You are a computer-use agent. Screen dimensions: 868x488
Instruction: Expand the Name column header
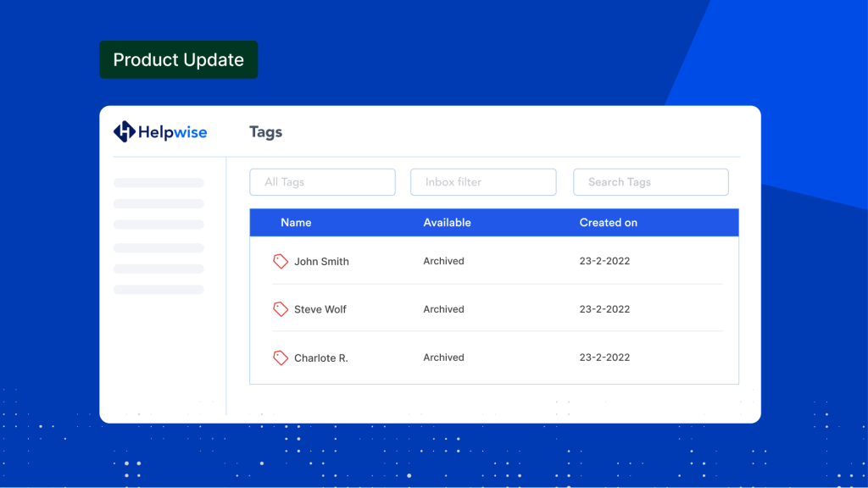(x=296, y=222)
